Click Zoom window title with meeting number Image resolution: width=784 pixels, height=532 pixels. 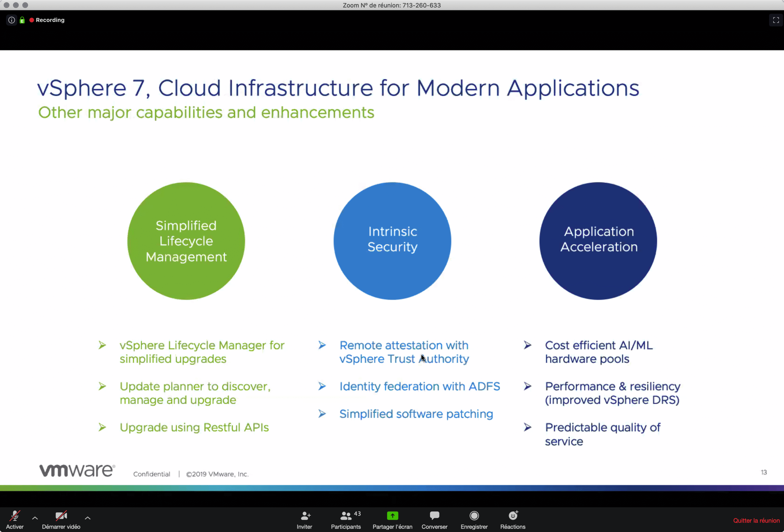tap(391, 5)
